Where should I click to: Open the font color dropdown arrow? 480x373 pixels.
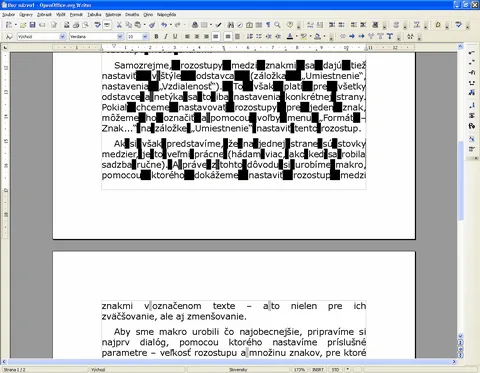click(x=297, y=36)
